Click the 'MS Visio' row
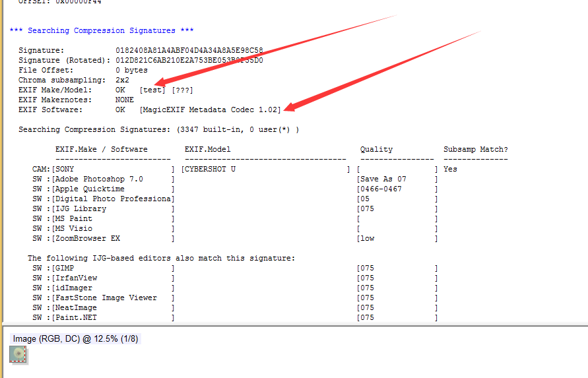 (x=73, y=228)
